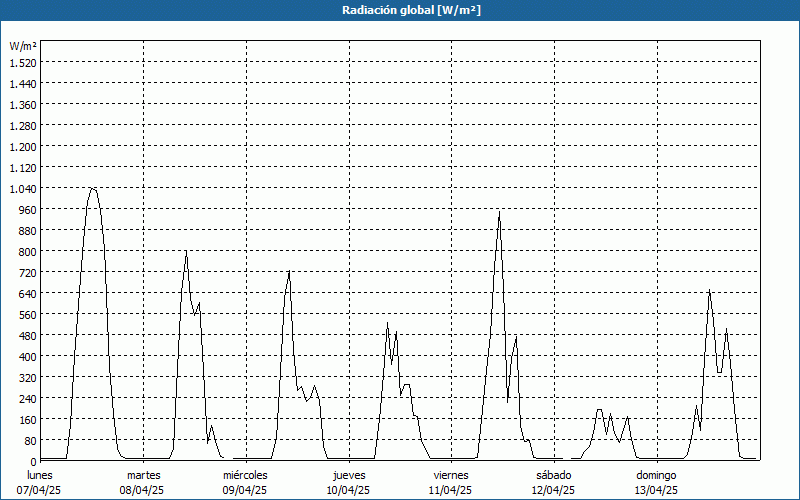Click Tuesday's radiation peak at 800
This screenshot has height=500, width=800.
186,251
